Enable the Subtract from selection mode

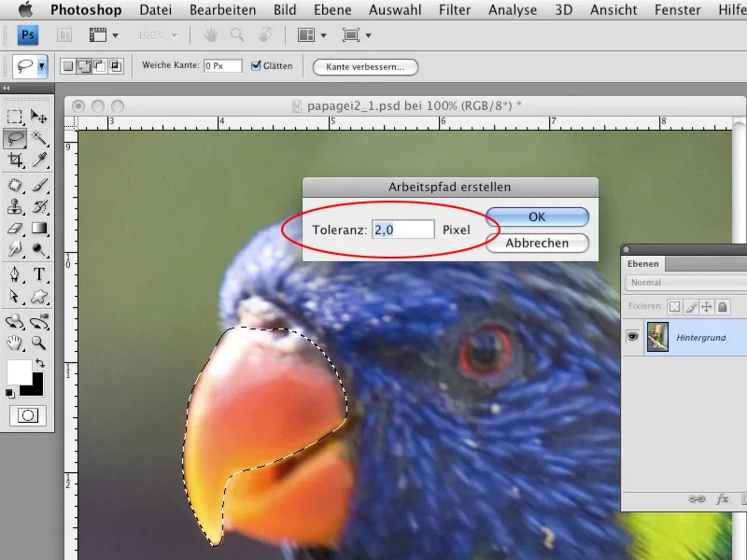click(x=98, y=65)
